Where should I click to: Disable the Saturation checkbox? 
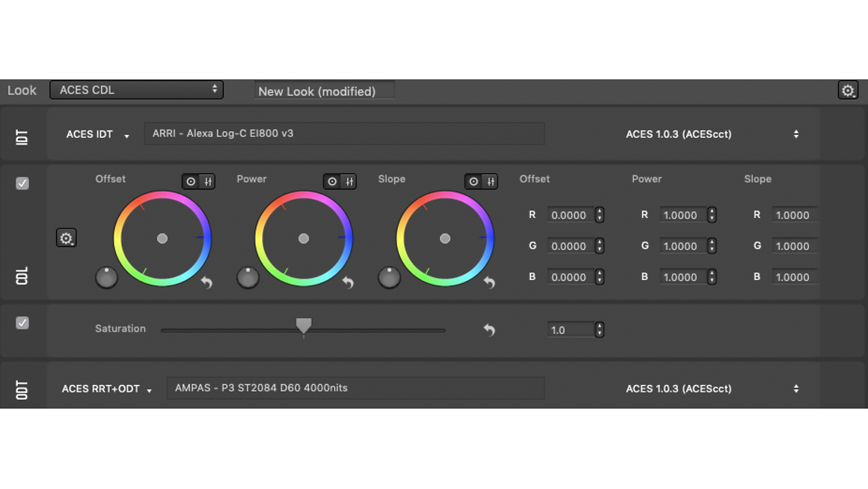22,323
